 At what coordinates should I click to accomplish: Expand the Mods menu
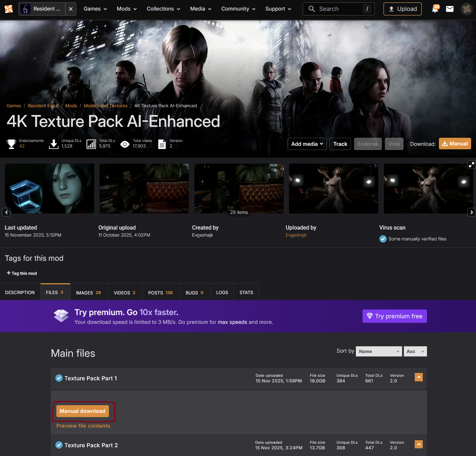click(127, 9)
